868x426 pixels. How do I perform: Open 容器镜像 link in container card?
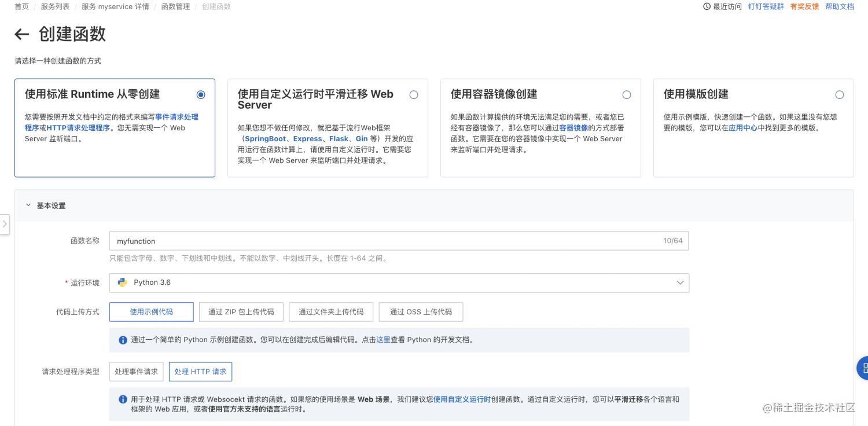tap(573, 128)
